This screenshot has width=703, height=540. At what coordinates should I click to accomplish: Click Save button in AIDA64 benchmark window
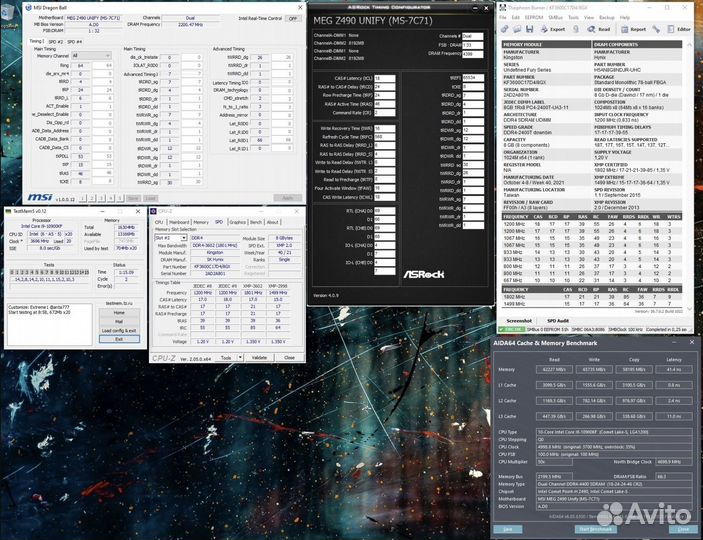tap(508, 530)
